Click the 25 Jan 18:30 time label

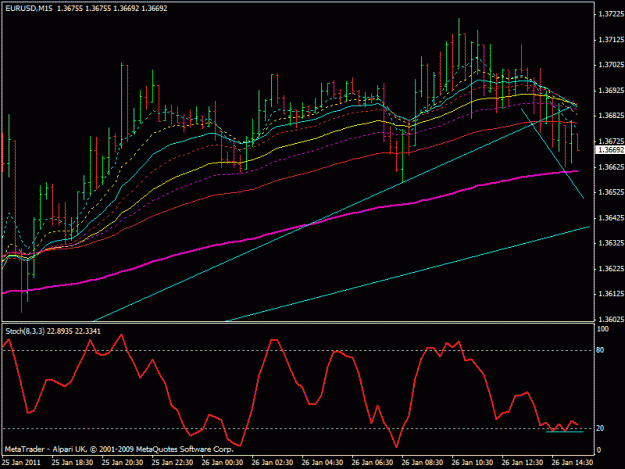point(73,463)
